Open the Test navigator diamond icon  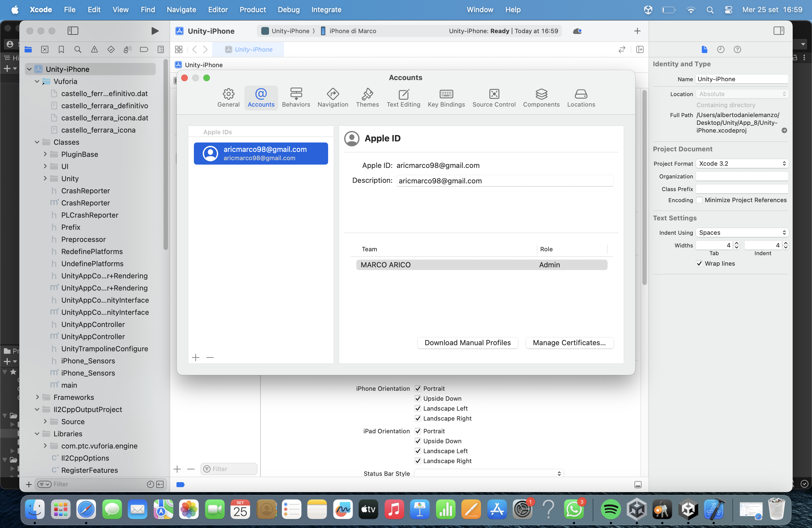click(x=111, y=49)
